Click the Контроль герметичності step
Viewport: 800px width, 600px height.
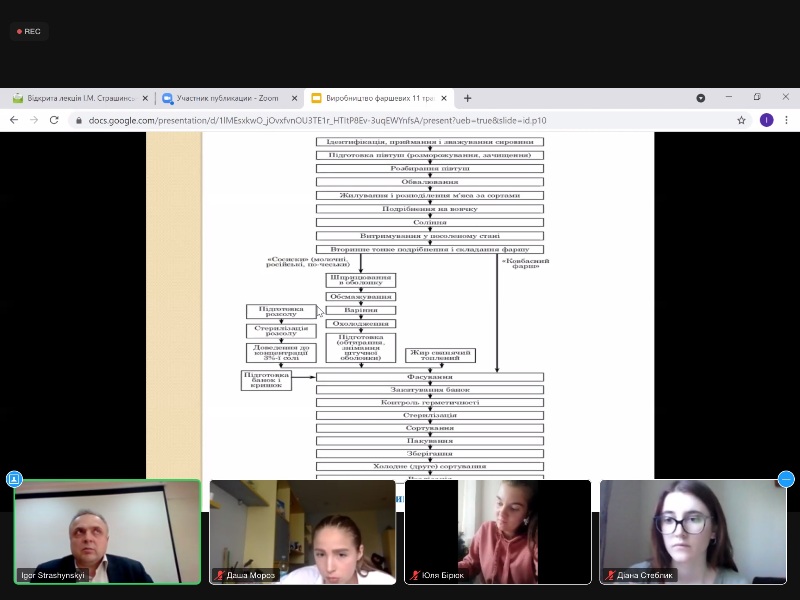[x=430, y=403]
